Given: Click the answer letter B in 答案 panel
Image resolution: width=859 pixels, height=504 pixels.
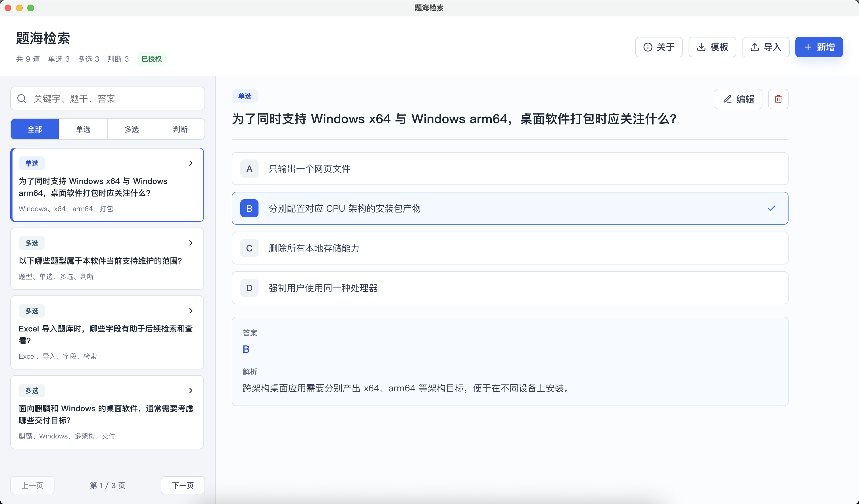Looking at the screenshot, I should [246, 349].
